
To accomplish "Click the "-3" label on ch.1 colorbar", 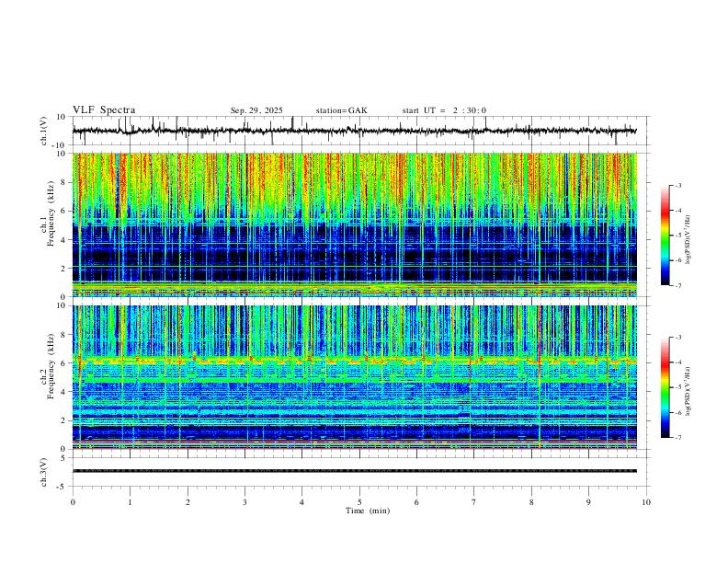I will [x=678, y=186].
